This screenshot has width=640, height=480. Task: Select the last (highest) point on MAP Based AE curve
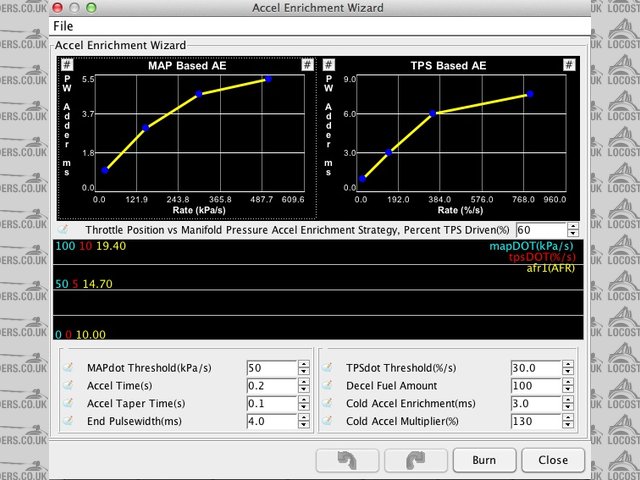pyautogui.click(x=268, y=79)
